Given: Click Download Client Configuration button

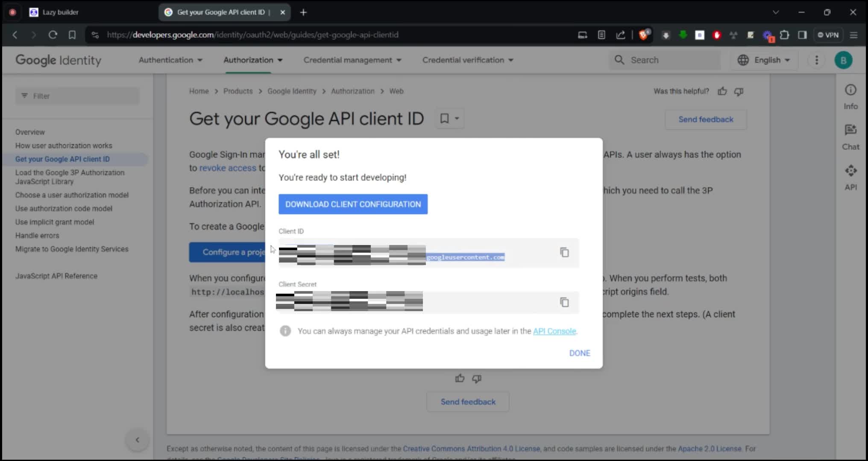Looking at the screenshot, I should click(353, 204).
